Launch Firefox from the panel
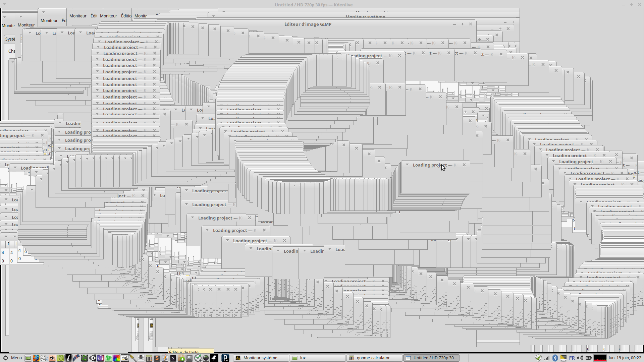Image resolution: width=644 pixels, height=362 pixels. click(36, 358)
